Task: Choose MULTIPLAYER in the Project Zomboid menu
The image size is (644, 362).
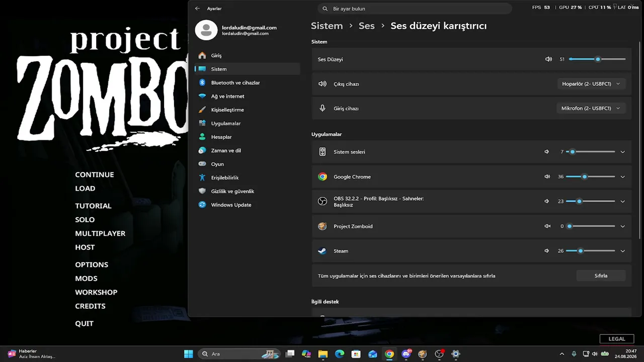Action: [x=100, y=233]
